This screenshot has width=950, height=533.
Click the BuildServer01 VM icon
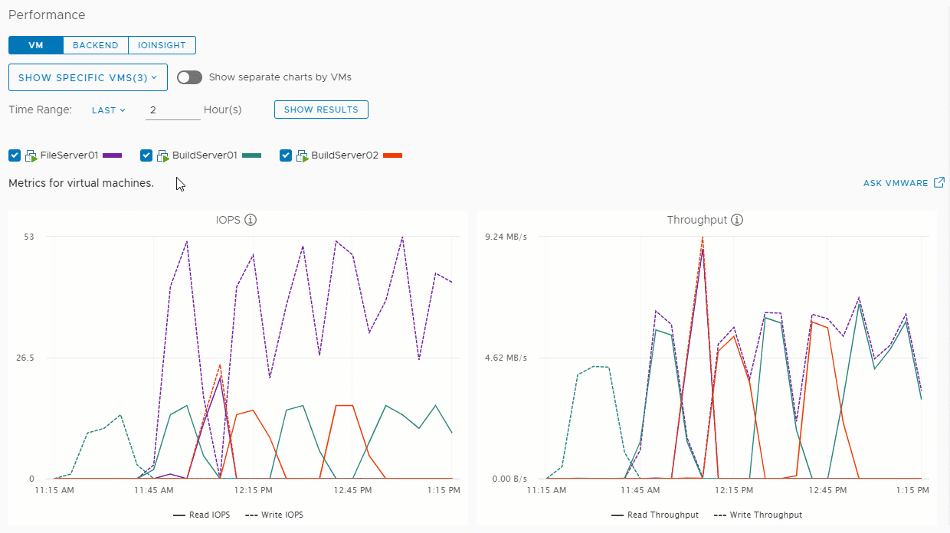[164, 156]
